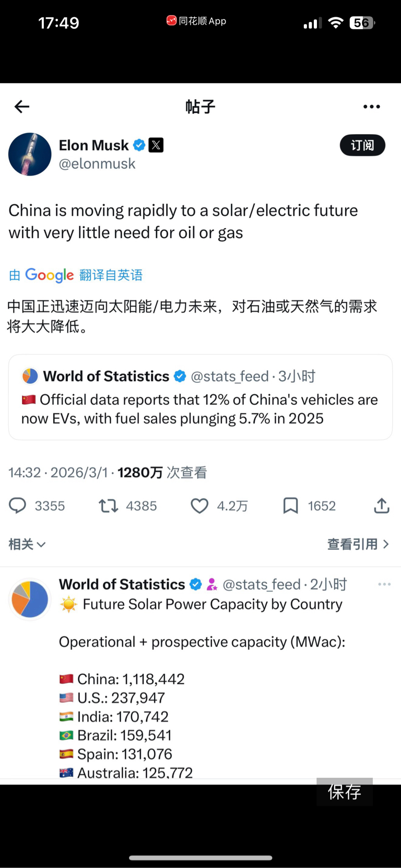Like the post with heart icon
This screenshot has height=868, width=401.
(x=199, y=506)
